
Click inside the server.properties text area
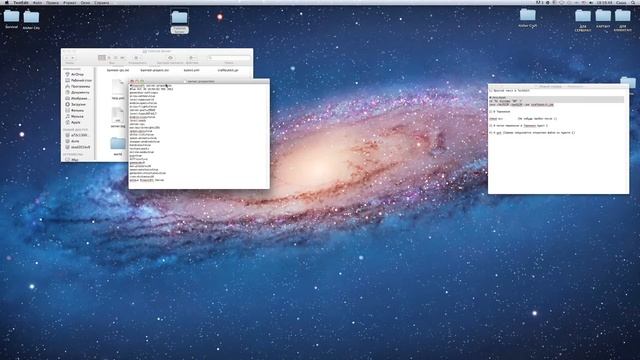click(199, 136)
